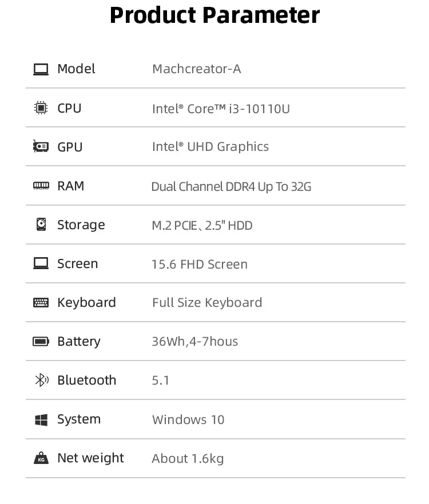The image size is (429, 504).
Task: Click the monitor icon beside Screen
Action: 41,263
